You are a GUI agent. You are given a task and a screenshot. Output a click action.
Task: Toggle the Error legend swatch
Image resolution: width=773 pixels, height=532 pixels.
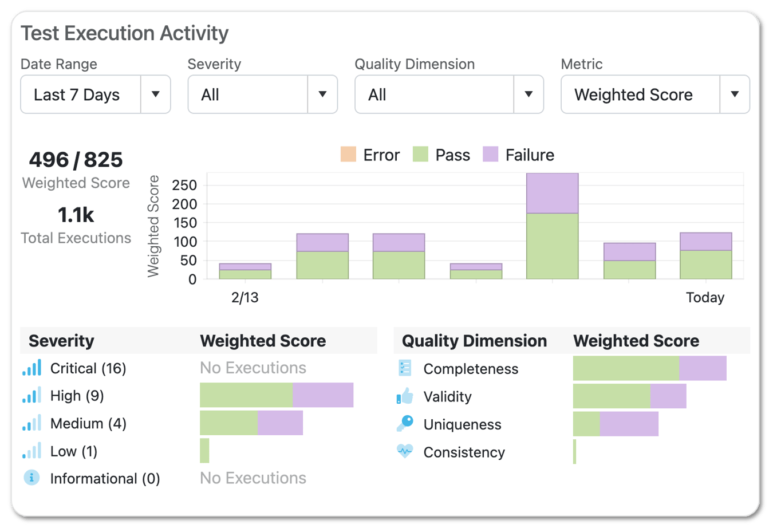tap(348, 154)
